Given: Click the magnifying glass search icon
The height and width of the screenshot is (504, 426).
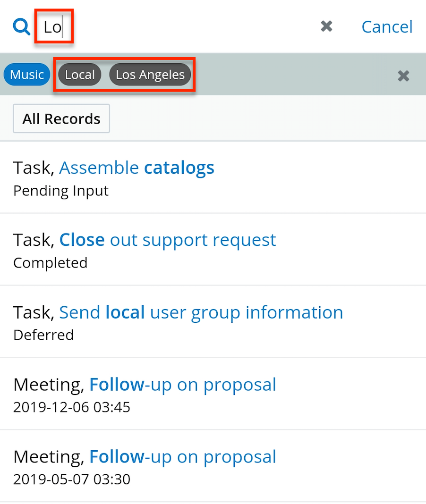Looking at the screenshot, I should click(21, 27).
